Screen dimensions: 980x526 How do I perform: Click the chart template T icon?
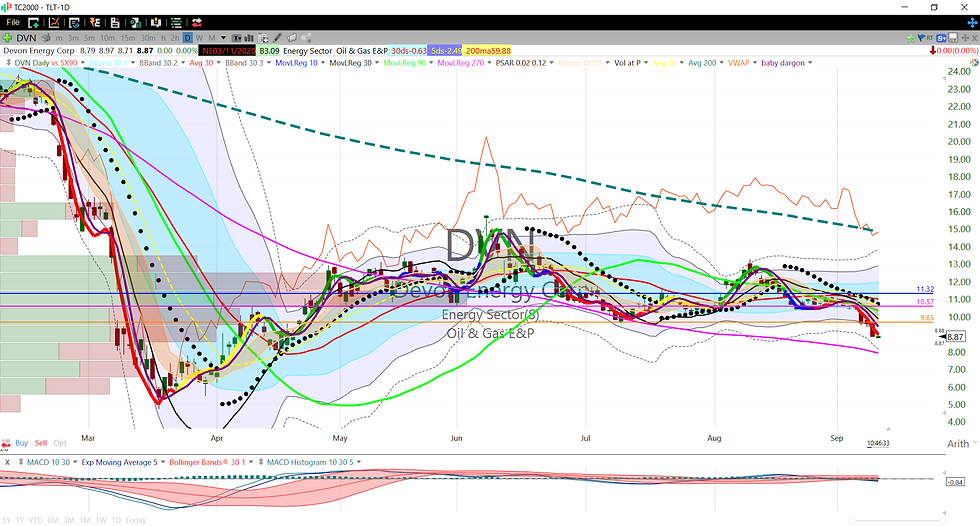pyautogui.click(x=236, y=38)
